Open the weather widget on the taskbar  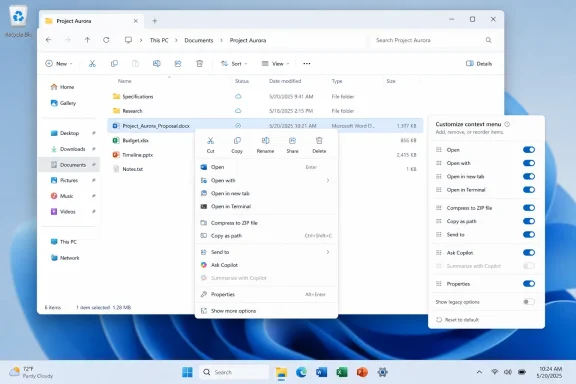point(31,372)
